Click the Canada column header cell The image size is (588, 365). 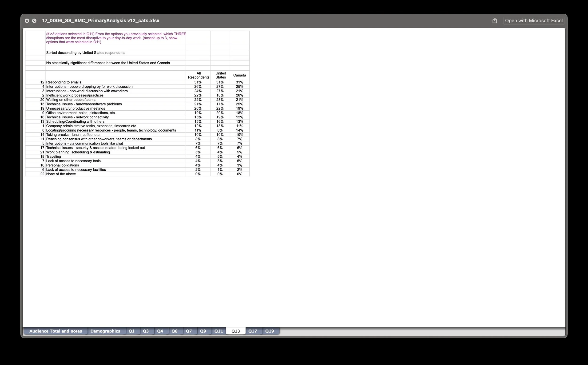(239, 75)
